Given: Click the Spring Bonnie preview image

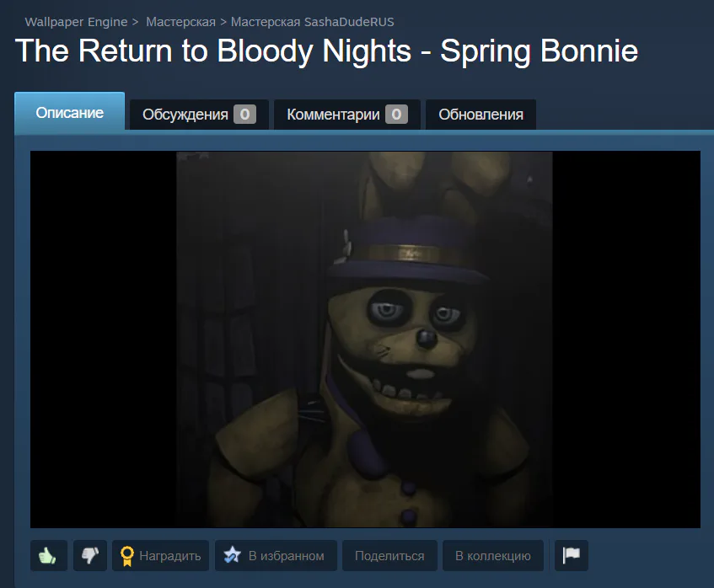Looking at the screenshot, I should (x=365, y=339).
